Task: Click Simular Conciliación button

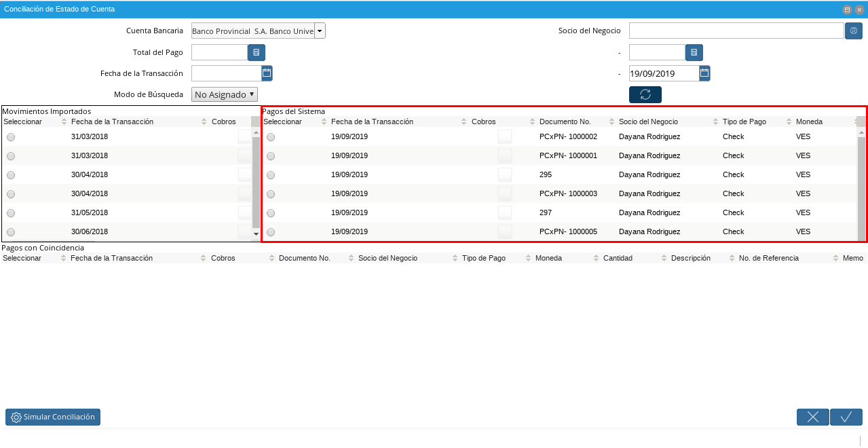Action: click(53, 417)
